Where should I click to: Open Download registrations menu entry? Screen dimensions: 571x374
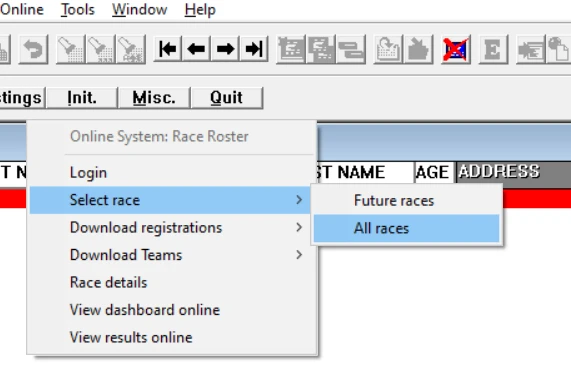pos(170,228)
